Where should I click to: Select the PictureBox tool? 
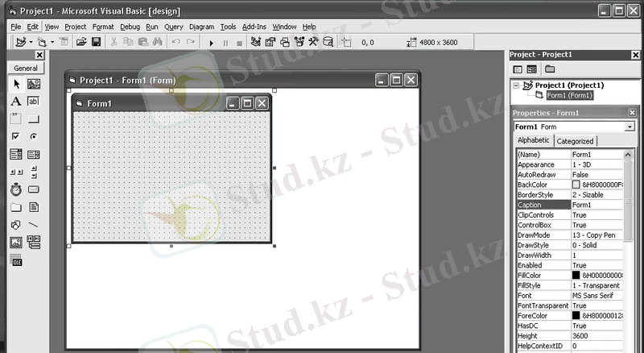point(34,84)
